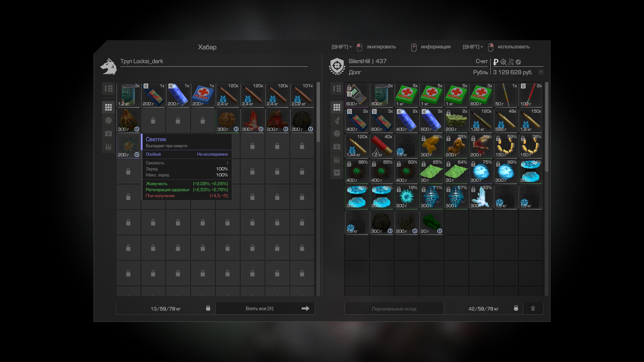644x362 pixels.
Task: Pick the 3x beans can from corpse
Action: coord(128,95)
